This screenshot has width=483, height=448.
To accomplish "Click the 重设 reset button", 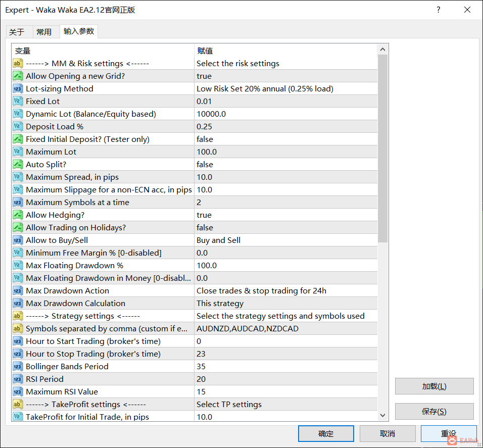I will pyautogui.click(x=449, y=433).
